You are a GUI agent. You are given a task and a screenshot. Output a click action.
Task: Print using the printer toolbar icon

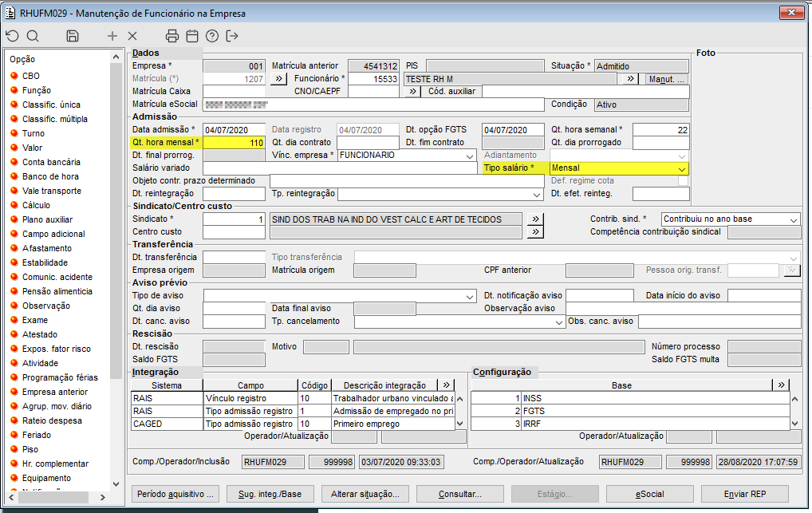point(172,36)
